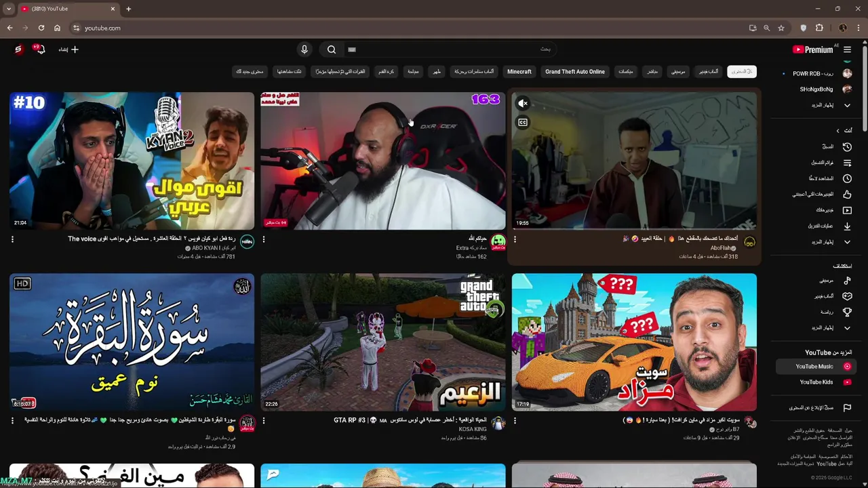Bookmark this page with the star
The width and height of the screenshot is (868, 488).
781,28
